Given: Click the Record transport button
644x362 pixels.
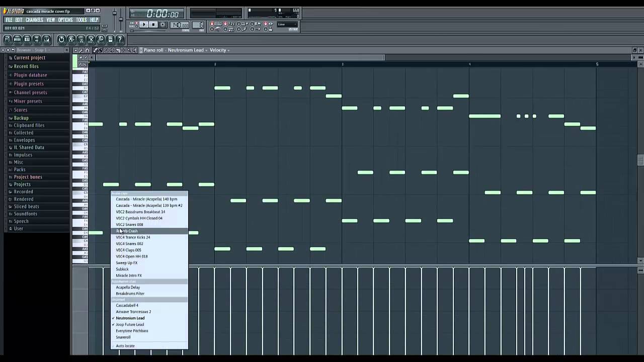Looking at the screenshot, I should point(163,25).
